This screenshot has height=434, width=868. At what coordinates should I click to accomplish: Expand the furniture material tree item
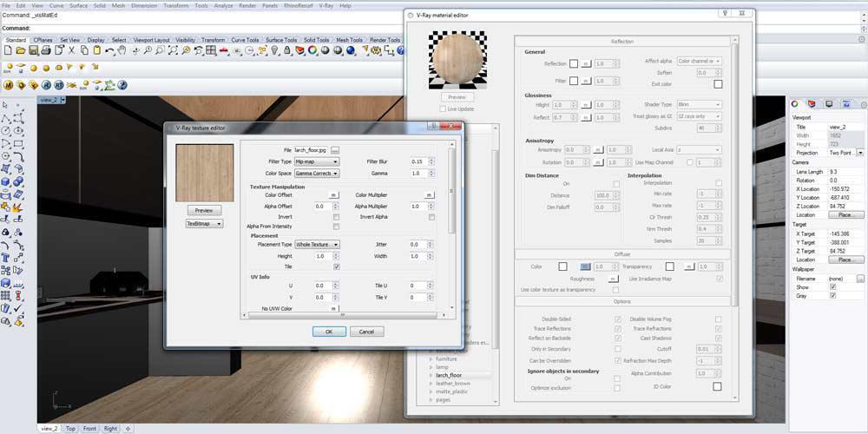tap(431, 359)
